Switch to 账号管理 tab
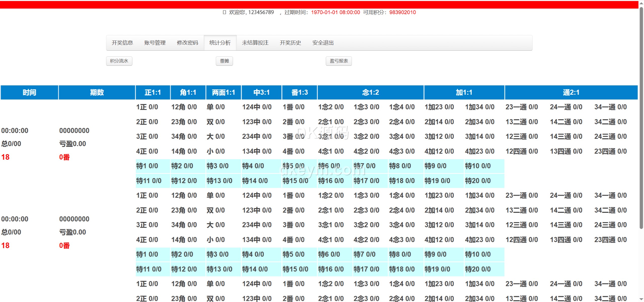This screenshot has height=302, width=644. click(155, 43)
